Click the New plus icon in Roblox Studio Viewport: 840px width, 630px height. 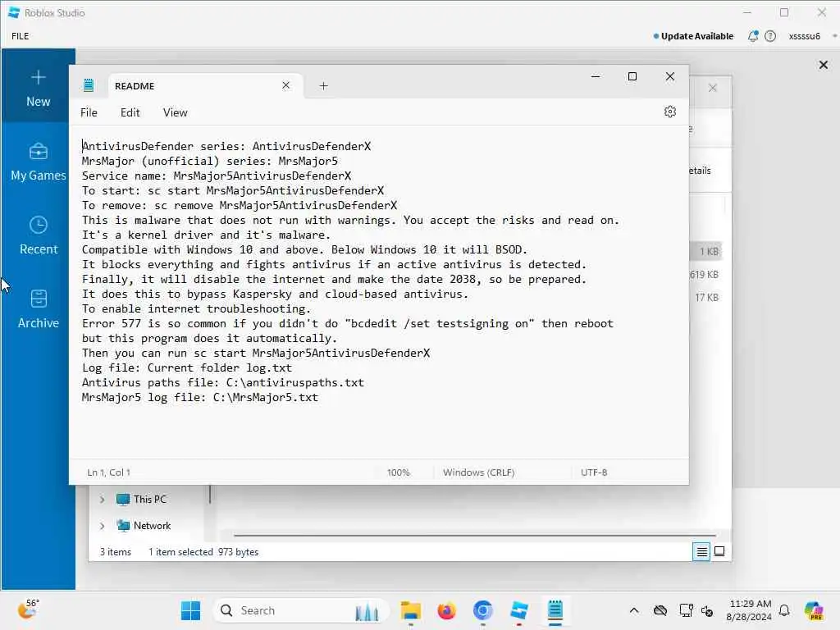pos(38,78)
